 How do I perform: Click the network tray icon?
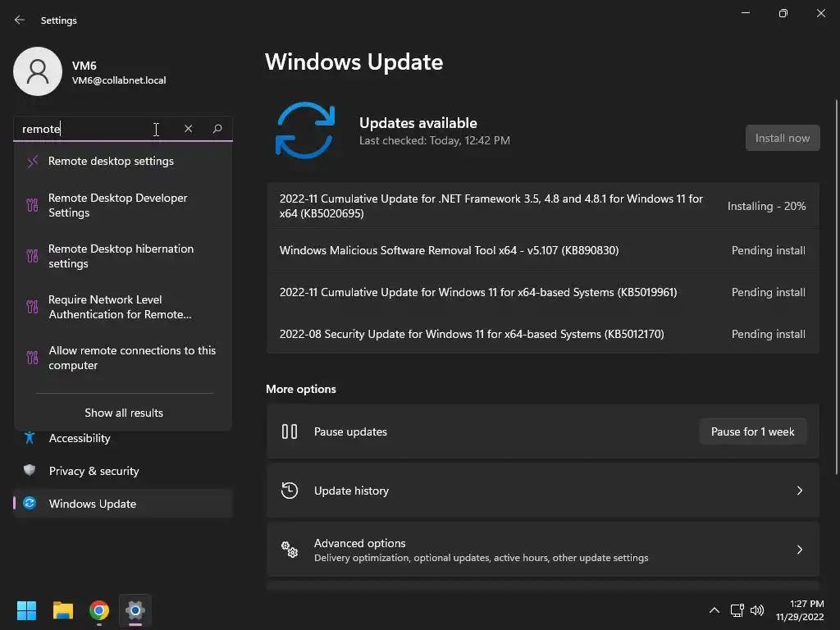pyautogui.click(x=737, y=610)
